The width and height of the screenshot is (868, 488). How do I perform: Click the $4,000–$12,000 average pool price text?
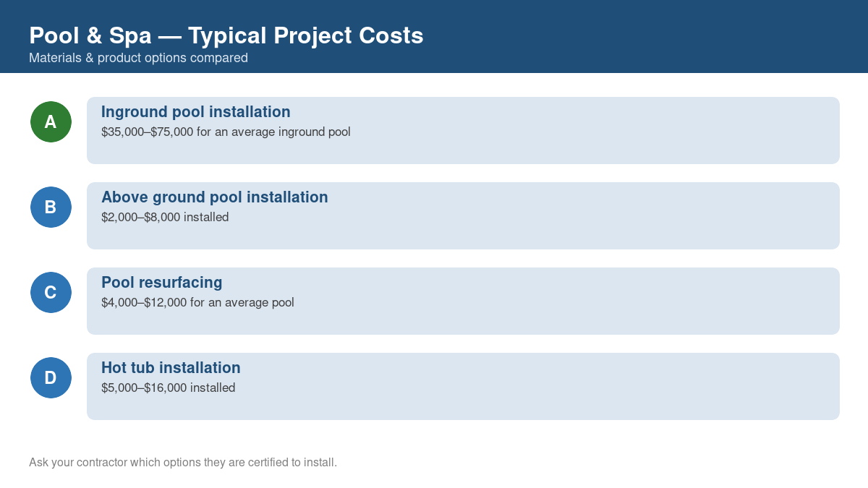click(x=197, y=303)
